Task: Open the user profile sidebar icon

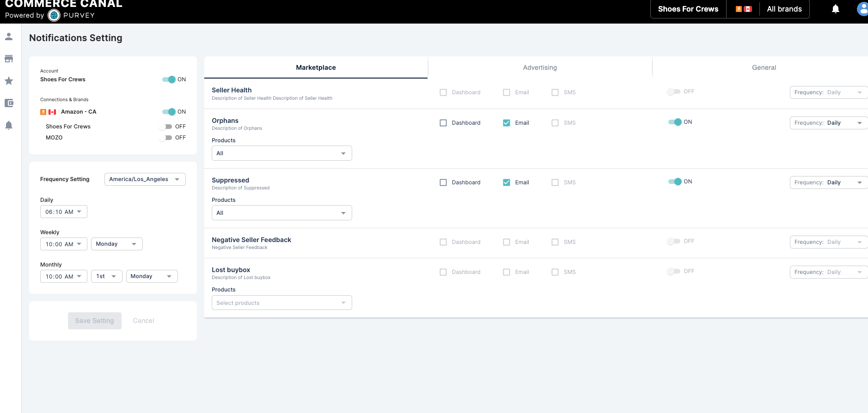Action: point(9,36)
